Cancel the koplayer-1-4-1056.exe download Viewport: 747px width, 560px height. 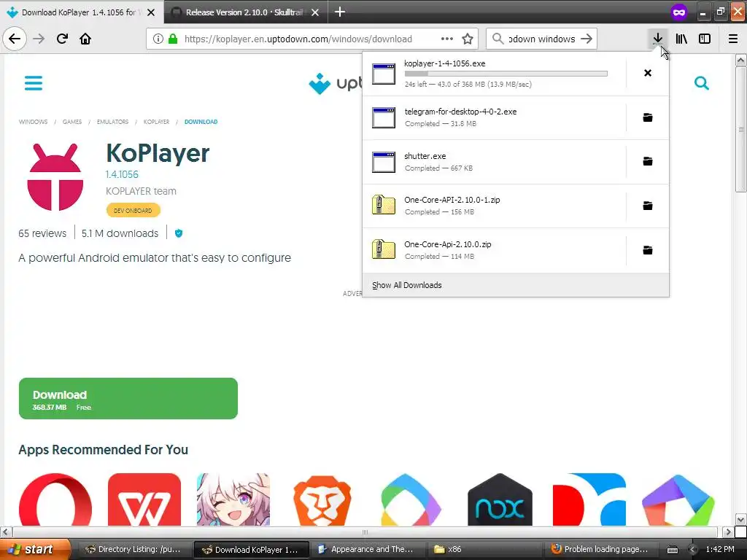pos(648,73)
